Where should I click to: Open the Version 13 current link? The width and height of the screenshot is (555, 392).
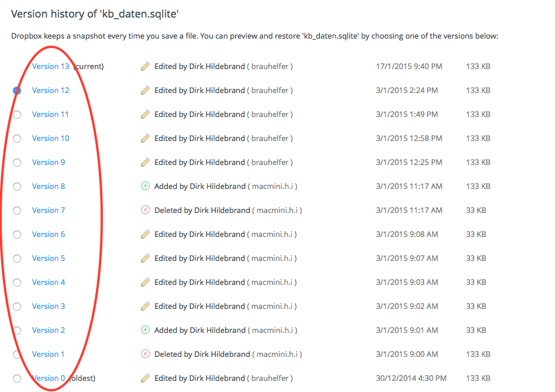tap(50, 66)
